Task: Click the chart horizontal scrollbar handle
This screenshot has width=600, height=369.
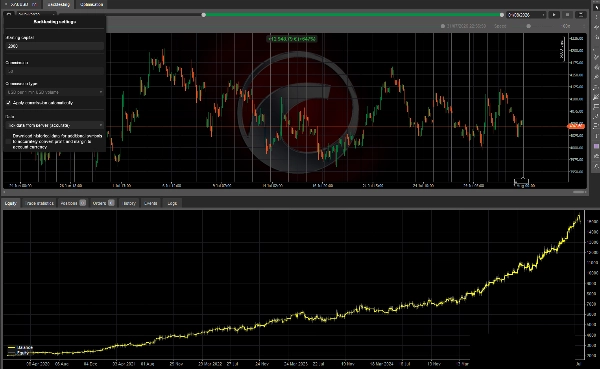Action: pos(579,192)
